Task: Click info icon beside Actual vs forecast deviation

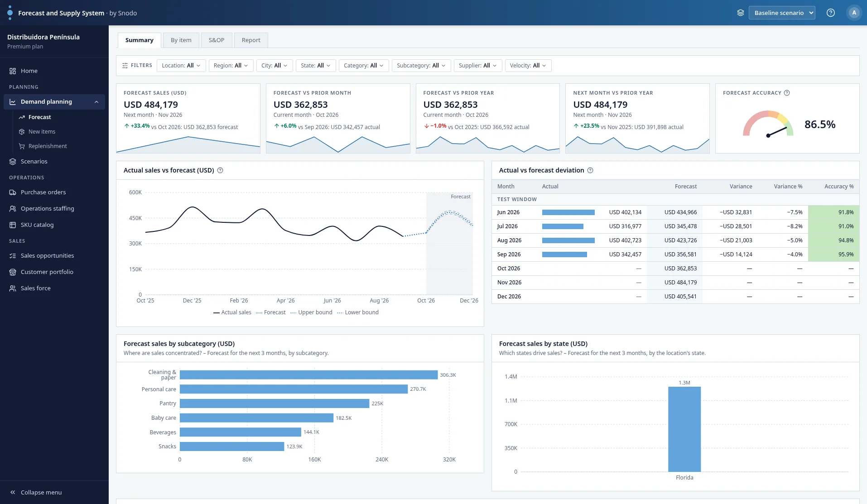Action: point(590,170)
